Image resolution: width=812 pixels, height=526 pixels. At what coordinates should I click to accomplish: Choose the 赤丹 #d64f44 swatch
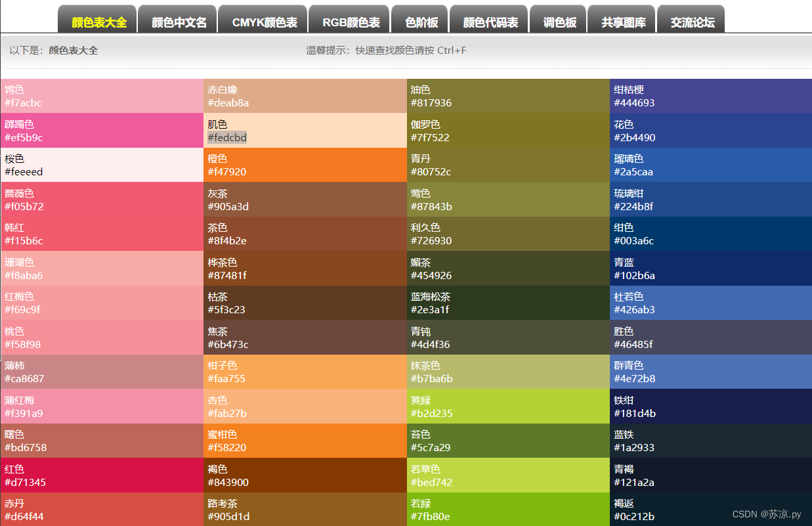[x=102, y=509]
